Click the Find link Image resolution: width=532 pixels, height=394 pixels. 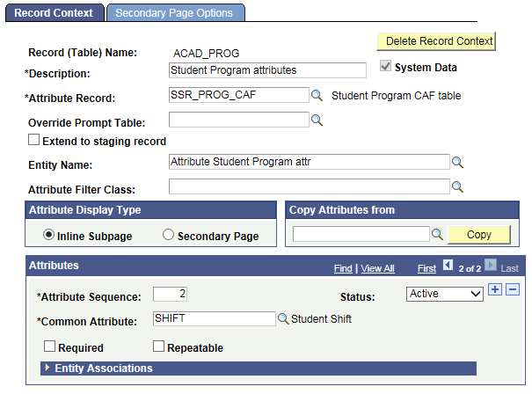click(343, 268)
